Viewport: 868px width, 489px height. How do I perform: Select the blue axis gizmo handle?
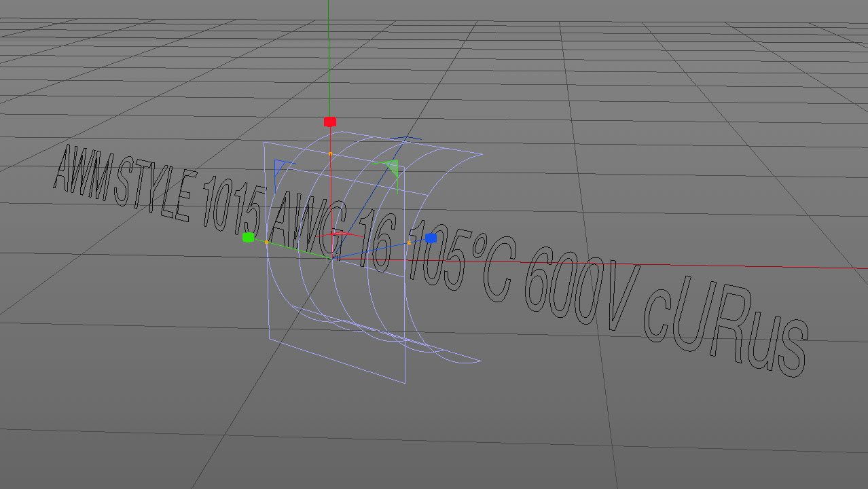coord(430,238)
